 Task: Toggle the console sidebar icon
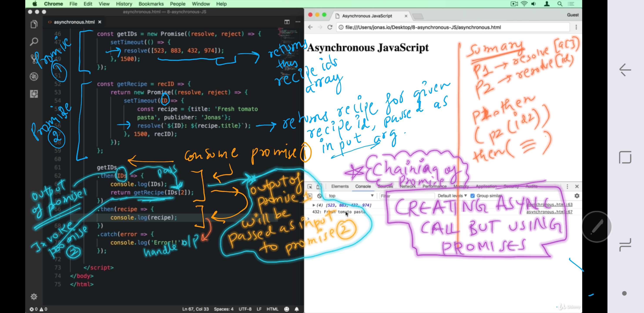(x=310, y=196)
